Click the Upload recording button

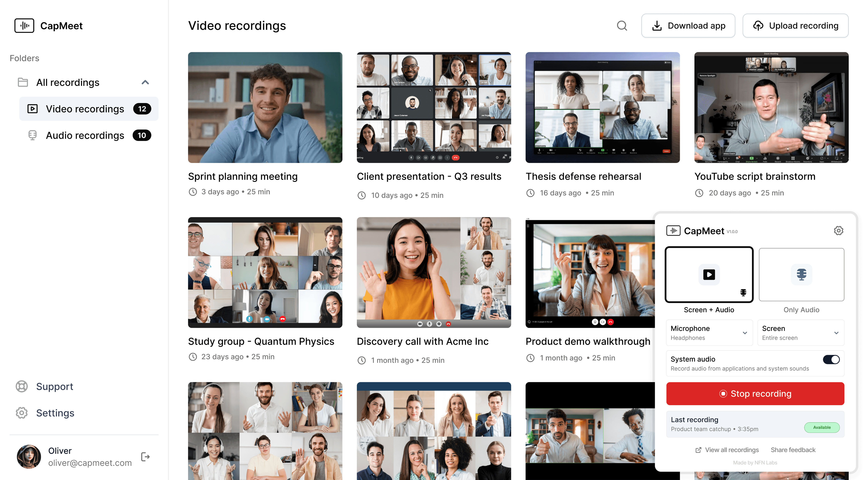[x=795, y=26]
